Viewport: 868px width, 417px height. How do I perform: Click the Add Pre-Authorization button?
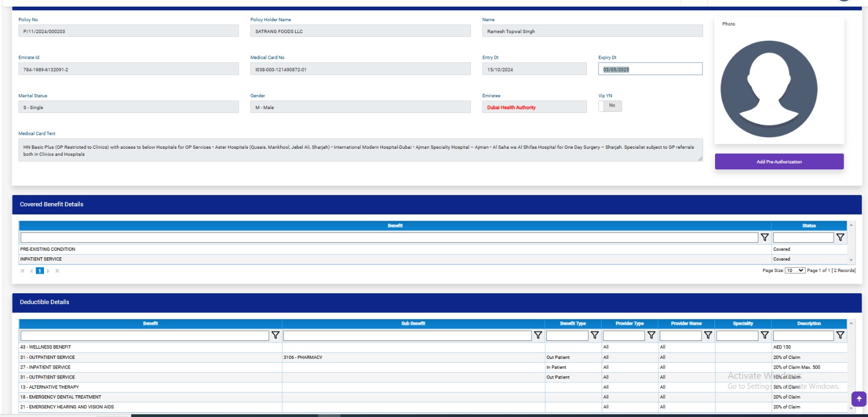coord(779,162)
